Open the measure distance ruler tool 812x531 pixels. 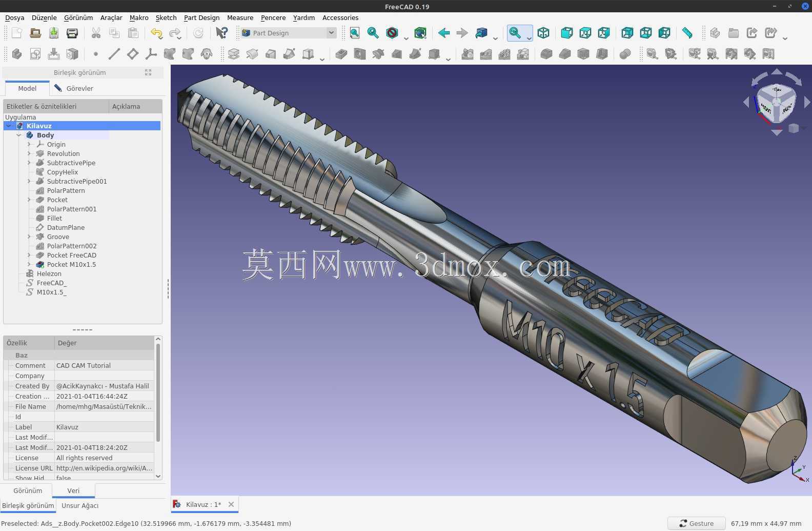click(x=687, y=33)
